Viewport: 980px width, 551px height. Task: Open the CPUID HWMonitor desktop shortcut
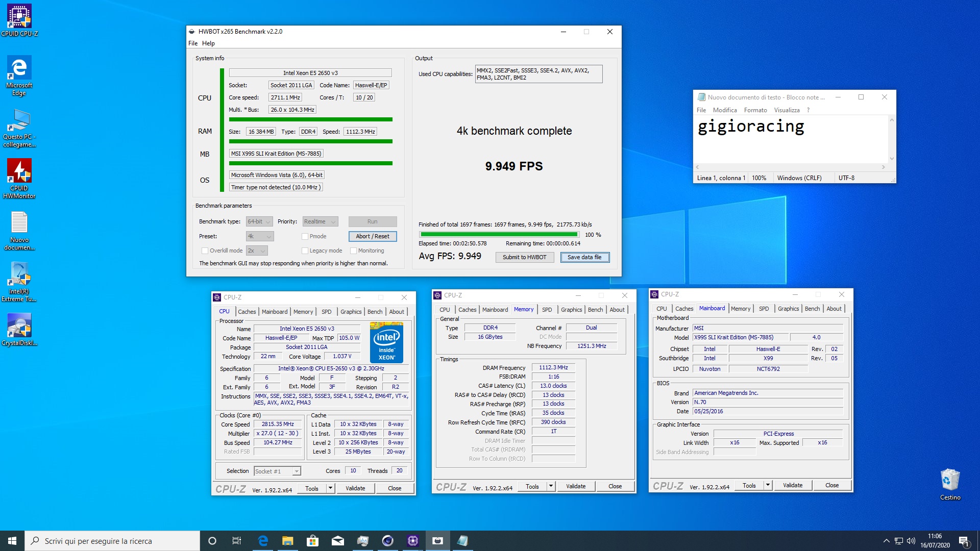pyautogui.click(x=19, y=179)
